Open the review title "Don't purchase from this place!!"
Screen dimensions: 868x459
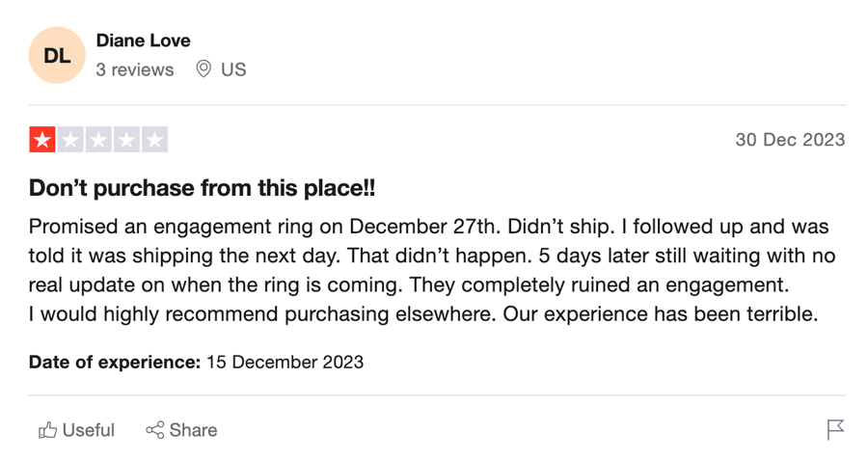[x=203, y=188]
